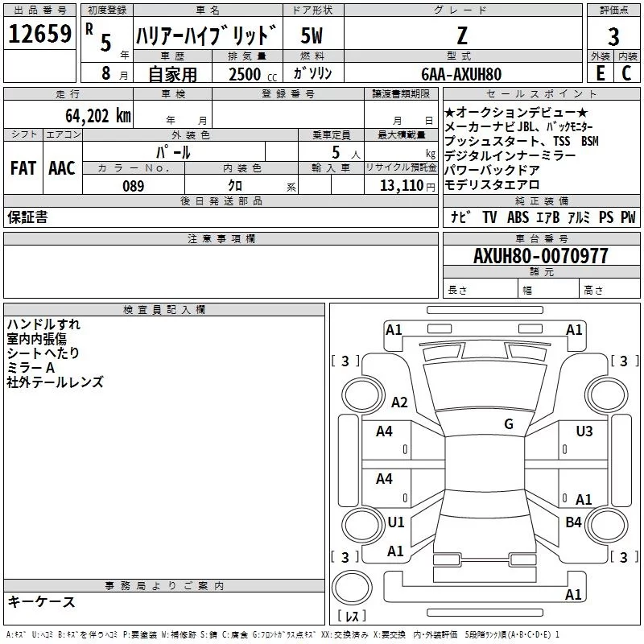Click the model code 6AA-AXUH80
644x644 pixels.
460,74
